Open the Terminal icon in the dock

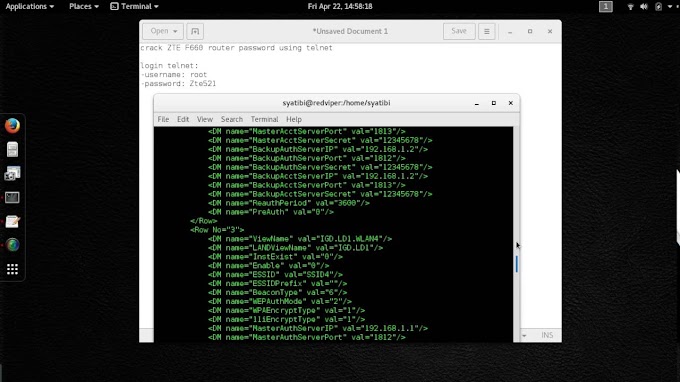click(12, 198)
